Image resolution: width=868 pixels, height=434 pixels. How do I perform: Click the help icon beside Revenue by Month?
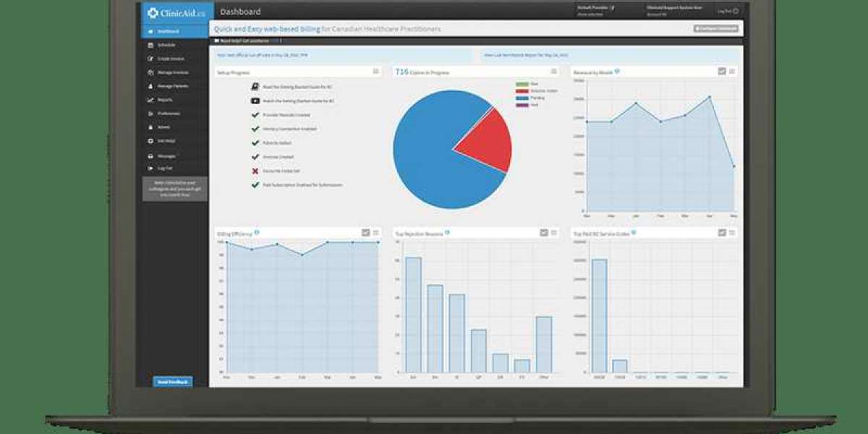pyautogui.click(x=617, y=72)
